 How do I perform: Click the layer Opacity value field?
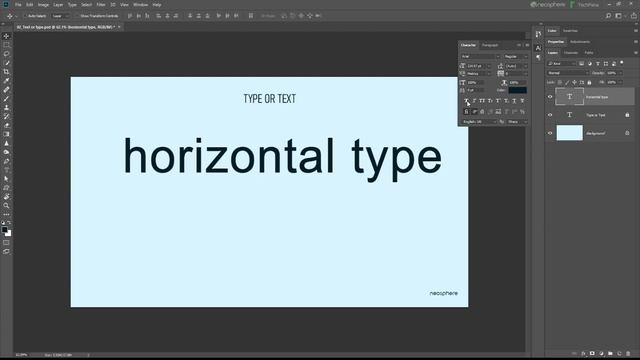[613, 73]
